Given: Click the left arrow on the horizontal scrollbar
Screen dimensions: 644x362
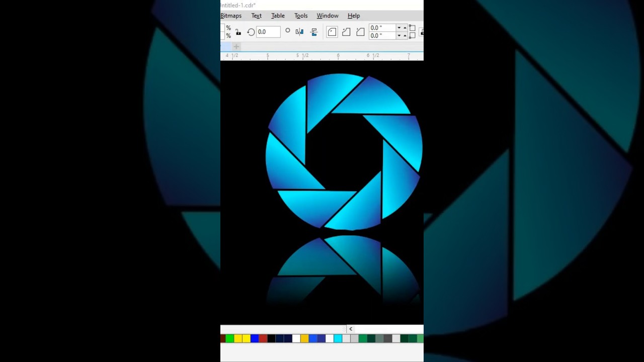Looking at the screenshot, I should tap(351, 329).
